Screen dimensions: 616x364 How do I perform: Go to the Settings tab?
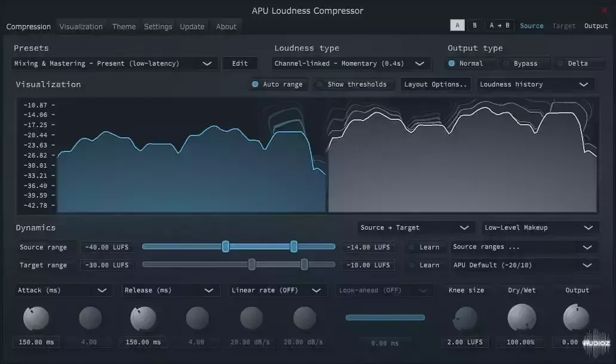tap(158, 27)
